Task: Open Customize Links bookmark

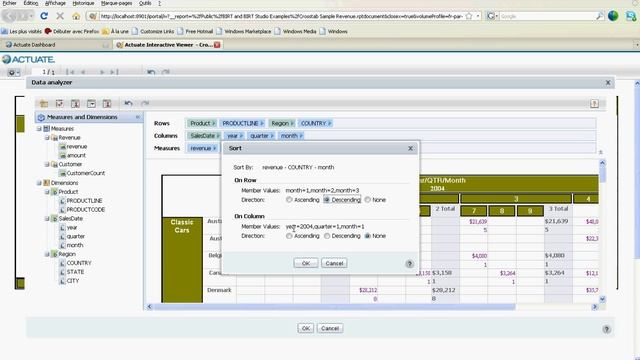Action: coord(153,31)
